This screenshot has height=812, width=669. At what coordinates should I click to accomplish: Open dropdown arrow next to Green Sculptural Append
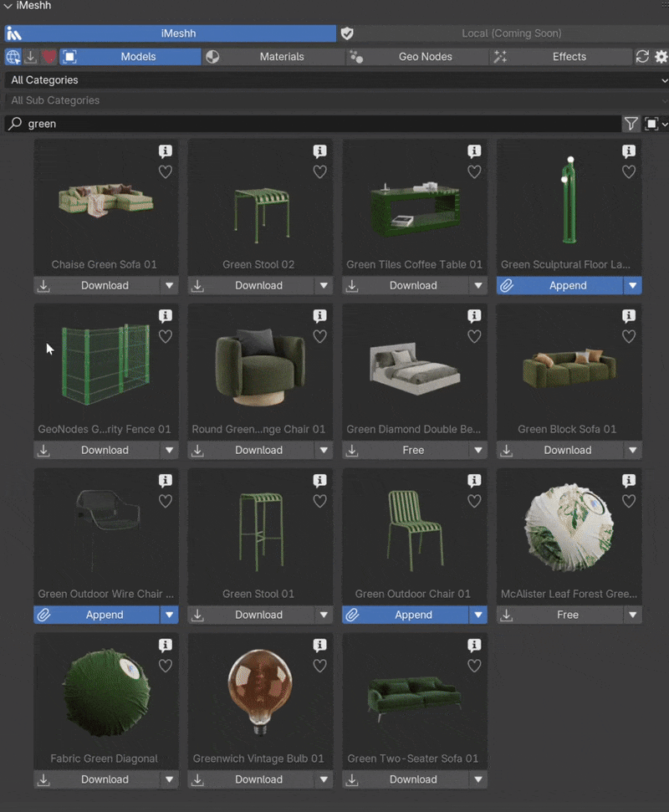coord(633,285)
